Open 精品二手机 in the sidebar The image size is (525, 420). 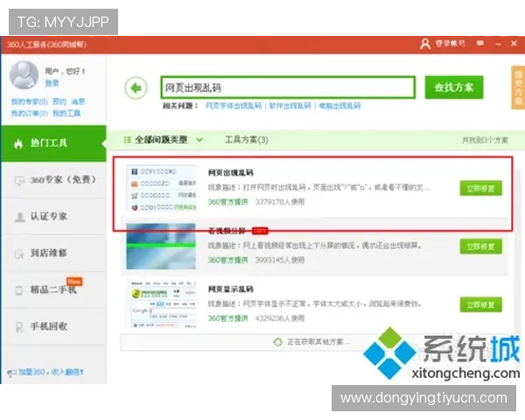tap(53, 290)
